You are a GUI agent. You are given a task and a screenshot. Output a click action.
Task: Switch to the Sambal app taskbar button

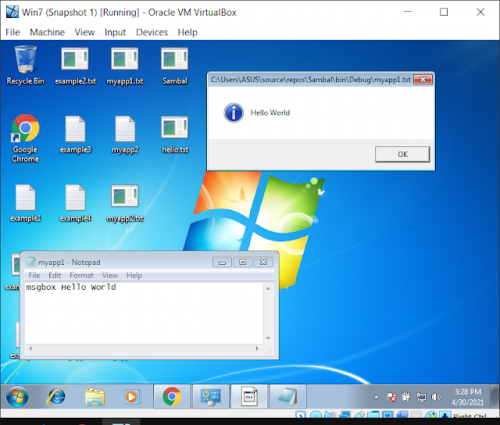[x=249, y=396]
